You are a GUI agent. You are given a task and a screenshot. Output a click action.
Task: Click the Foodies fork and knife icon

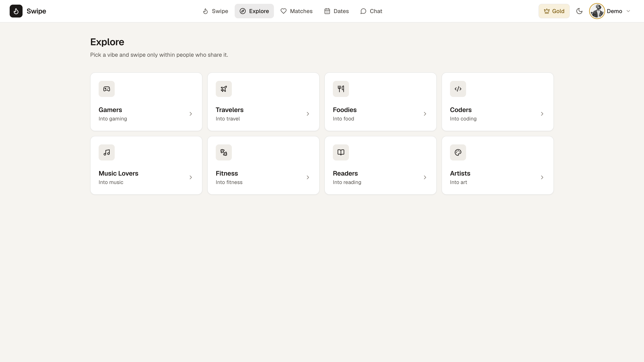tap(341, 89)
